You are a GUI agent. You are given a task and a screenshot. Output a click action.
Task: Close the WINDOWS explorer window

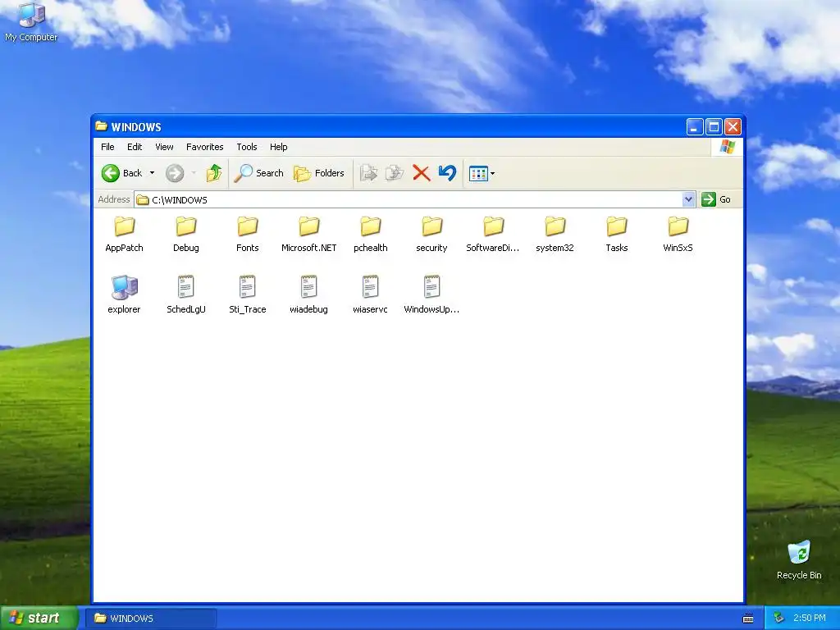[733, 127]
